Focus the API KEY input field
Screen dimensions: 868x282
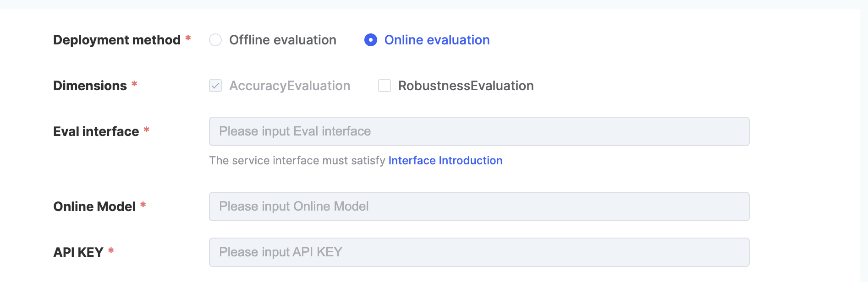479,252
